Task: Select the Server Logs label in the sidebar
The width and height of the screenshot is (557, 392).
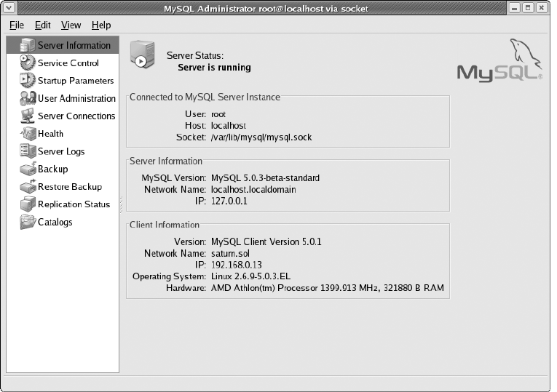Action: 61,151
